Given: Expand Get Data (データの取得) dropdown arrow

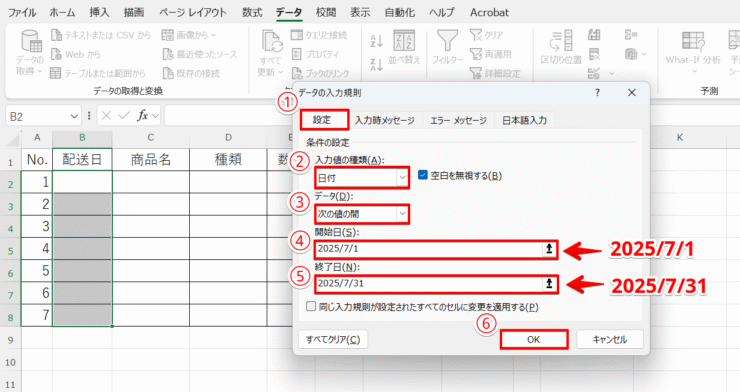Looking at the screenshot, I should [x=40, y=71].
